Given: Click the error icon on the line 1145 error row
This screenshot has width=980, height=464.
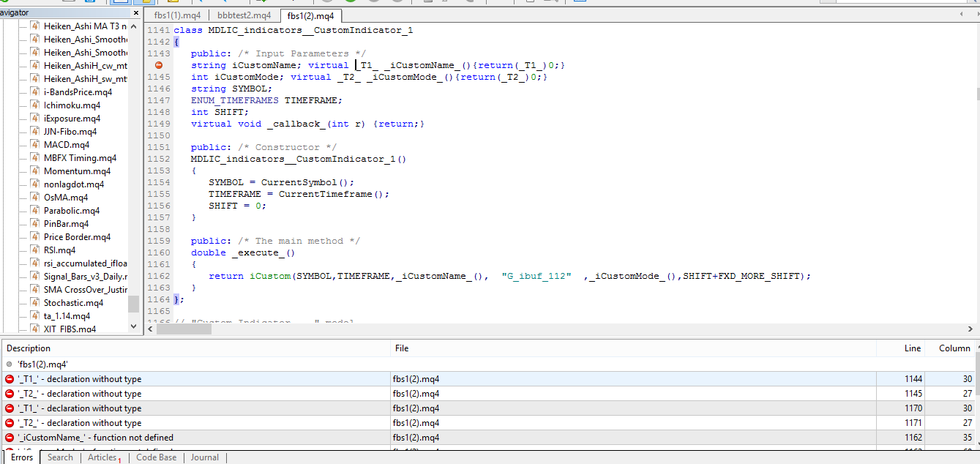Looking at the screenshot, I should tap(10, 394).
